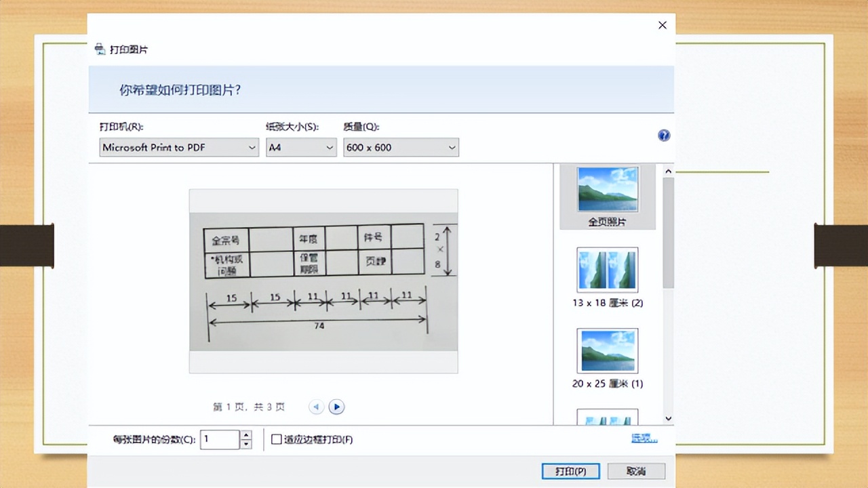Click the scroll-up chevron on layout list
This screenshot has width=868, height=488.
tap(668, 171)
